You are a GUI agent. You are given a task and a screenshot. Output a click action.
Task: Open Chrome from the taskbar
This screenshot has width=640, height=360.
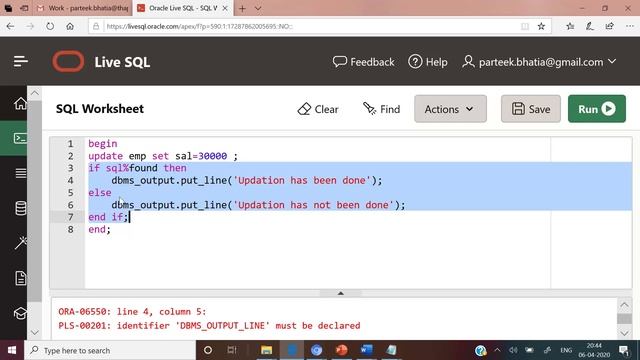coord(316,350)
